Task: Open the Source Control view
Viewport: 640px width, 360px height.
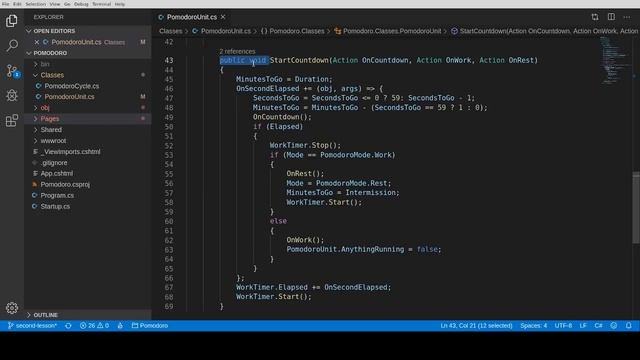Action: point(12,71)
